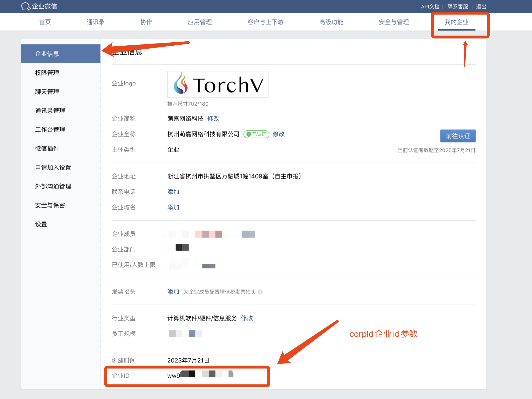Switch to 安全与管理 tab
Screen dimensions: 532x399
394,22
